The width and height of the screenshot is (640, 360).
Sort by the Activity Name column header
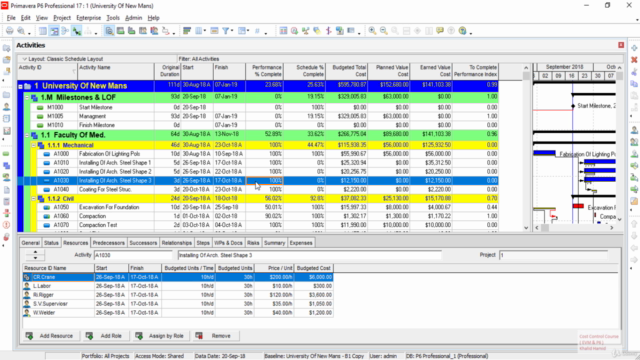coord(116,71)
